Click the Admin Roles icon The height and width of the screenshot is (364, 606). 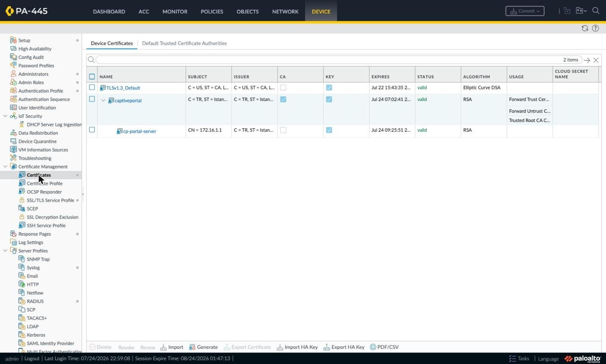tap(13, 82)
